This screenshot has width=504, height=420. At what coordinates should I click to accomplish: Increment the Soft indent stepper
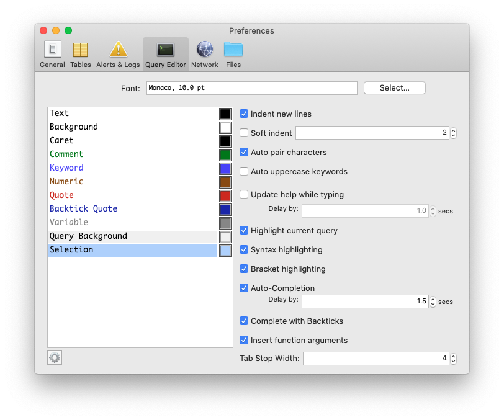[x=453, y=130]
